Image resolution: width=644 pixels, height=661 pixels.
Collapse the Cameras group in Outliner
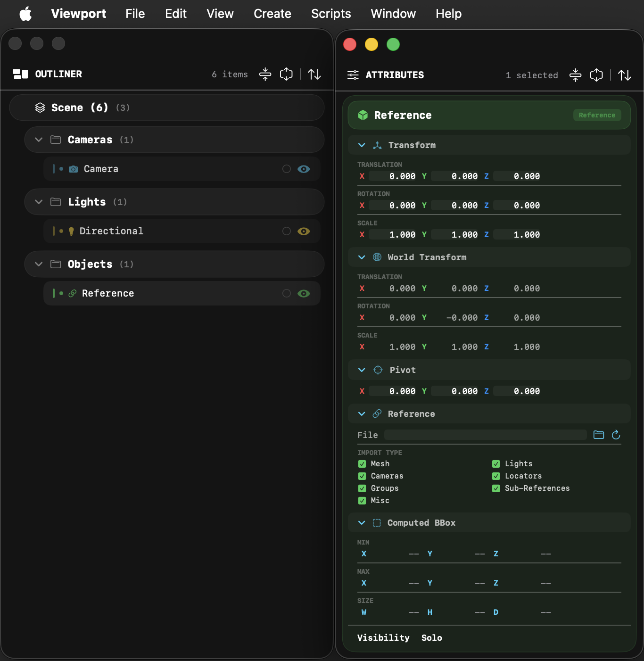point(39,140)
